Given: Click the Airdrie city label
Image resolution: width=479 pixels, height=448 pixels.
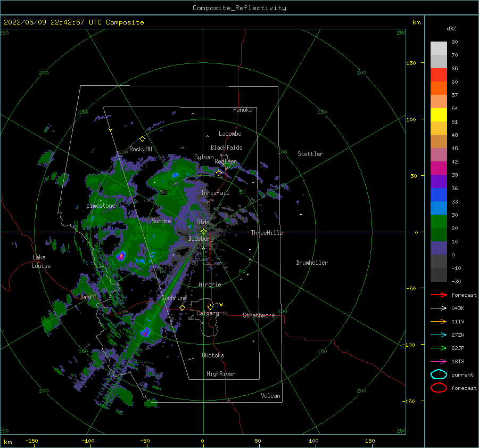Looking at the screenshot, I should 210,284.
